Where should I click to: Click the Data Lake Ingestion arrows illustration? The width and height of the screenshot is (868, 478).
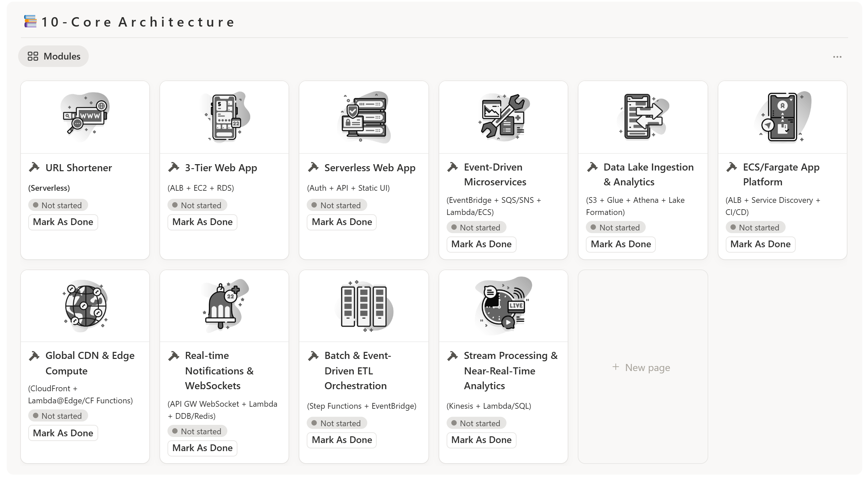[x=643, y=117]
